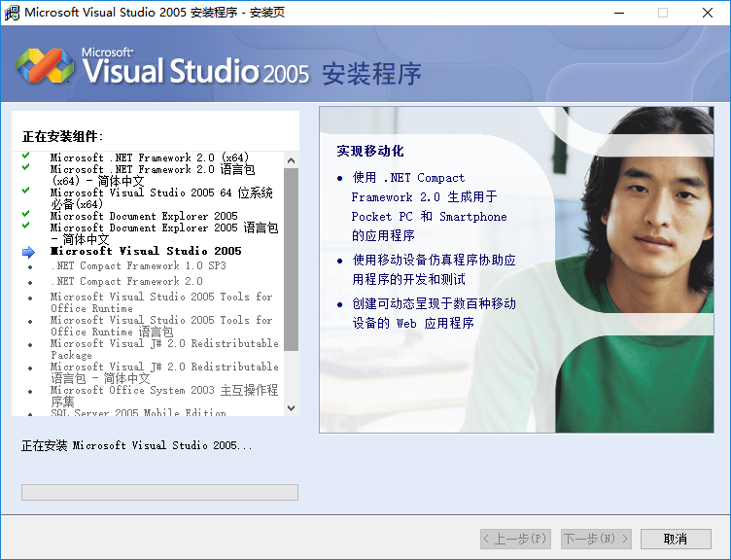This screenshot has height=560, width=731.
Task: Select SQL Server 2005 Mobile Edition entry
Action: [x=138, y=412]
